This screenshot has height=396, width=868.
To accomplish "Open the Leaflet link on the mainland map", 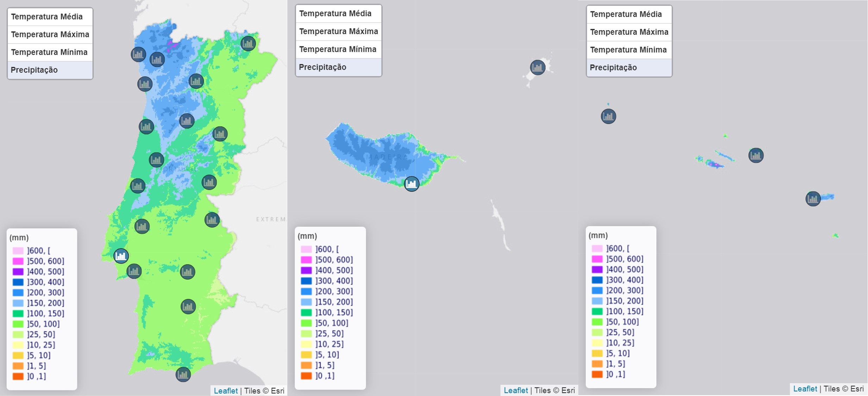I will 226,391.
